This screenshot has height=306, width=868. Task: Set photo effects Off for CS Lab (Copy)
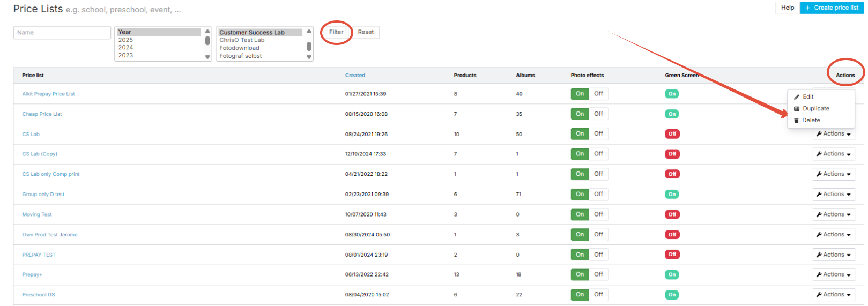point(598,154)
